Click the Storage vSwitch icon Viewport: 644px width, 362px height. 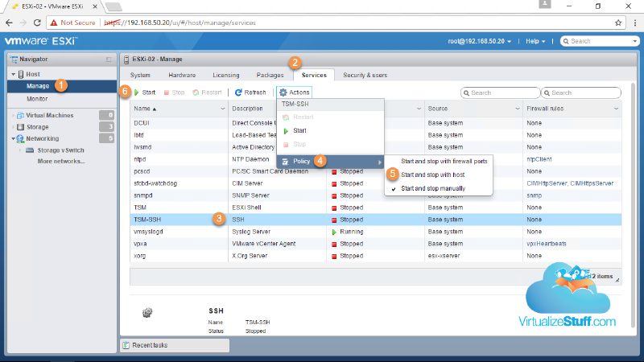pyautogui.click(x=30, y=150)
